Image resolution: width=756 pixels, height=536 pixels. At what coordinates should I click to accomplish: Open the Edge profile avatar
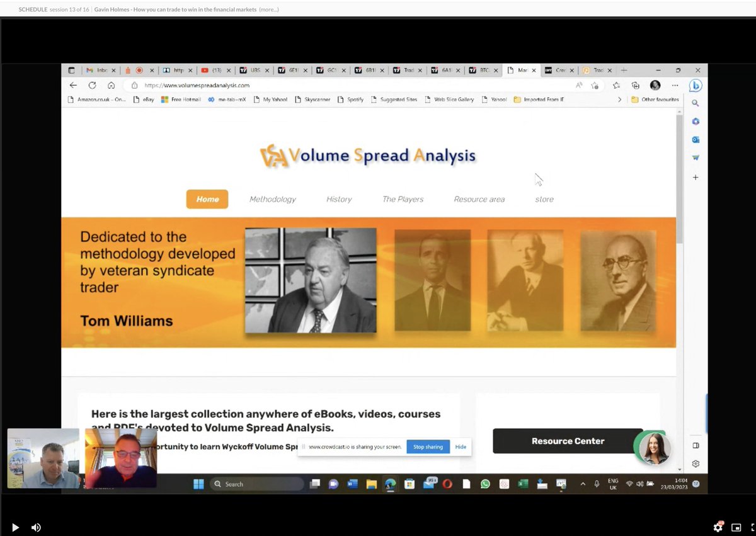tap(655, 85)
